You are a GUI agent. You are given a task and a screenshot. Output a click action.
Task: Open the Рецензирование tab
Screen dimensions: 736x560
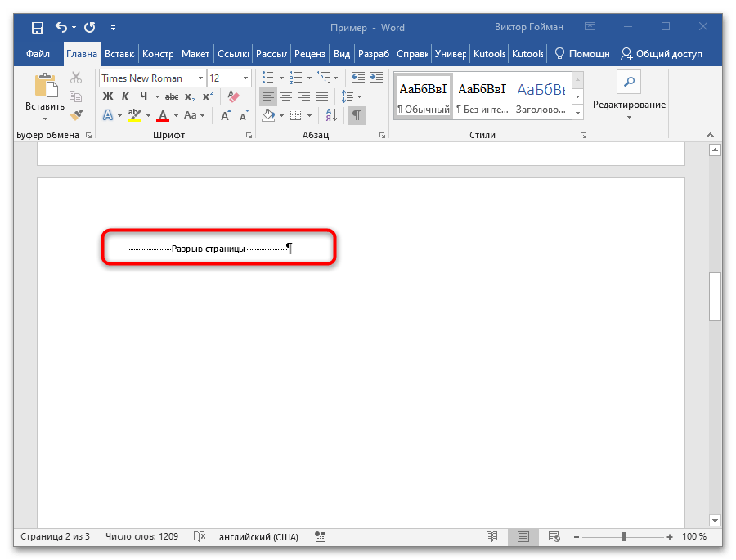pyautogui.click(x=310, y=54)
